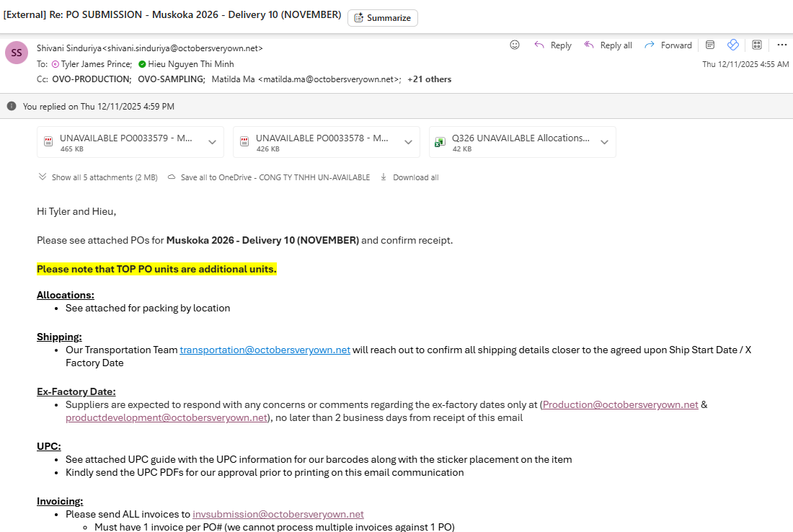The image size is (793, 532).
Task: Expand dropdown for PO0033579 PDF attachment
Action: point(212,142)
